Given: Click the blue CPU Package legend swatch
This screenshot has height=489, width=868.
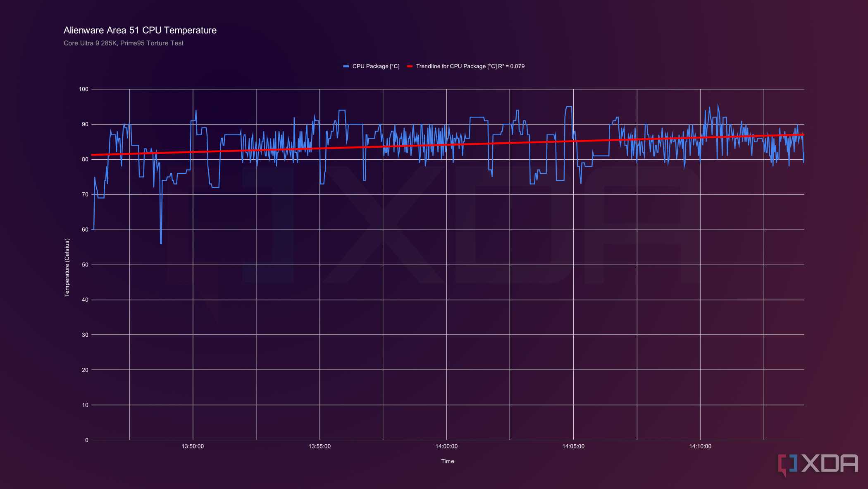Looking at the screenshot, I should pyautogui.click(x=346, y=67).
